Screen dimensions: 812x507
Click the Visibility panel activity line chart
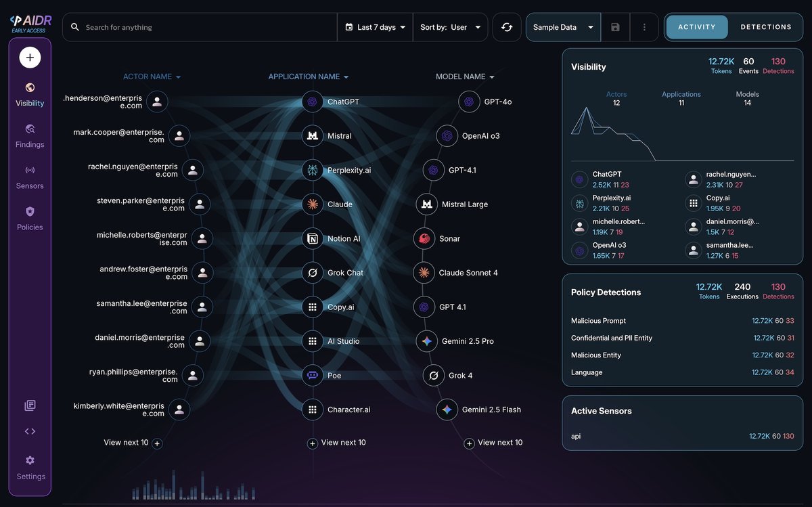pyautogui.click(x=683, y=134)
